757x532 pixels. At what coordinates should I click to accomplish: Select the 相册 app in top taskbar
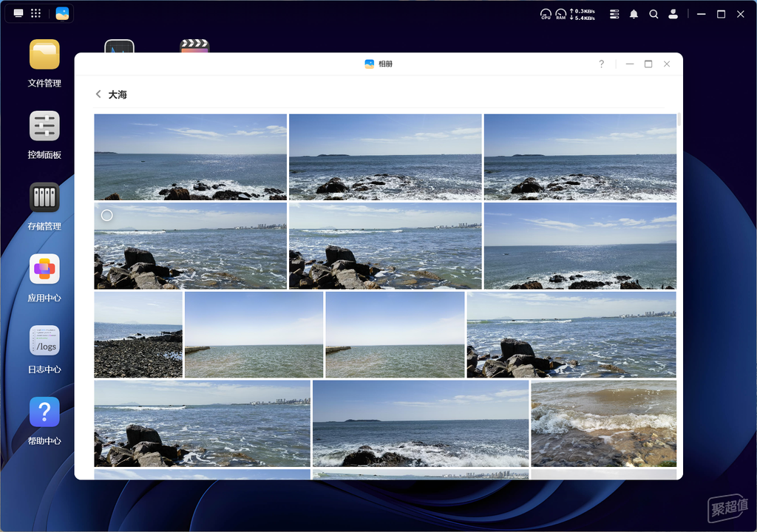click(62, 13)
